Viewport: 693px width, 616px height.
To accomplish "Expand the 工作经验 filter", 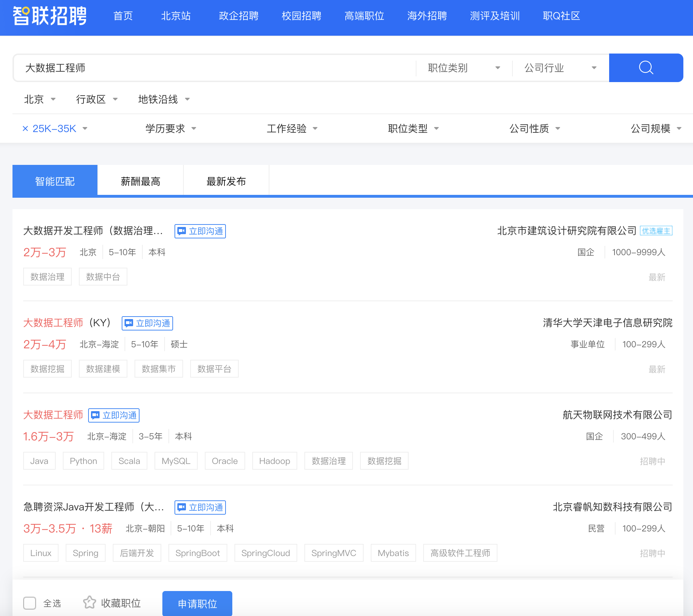I will coord(292,128).
